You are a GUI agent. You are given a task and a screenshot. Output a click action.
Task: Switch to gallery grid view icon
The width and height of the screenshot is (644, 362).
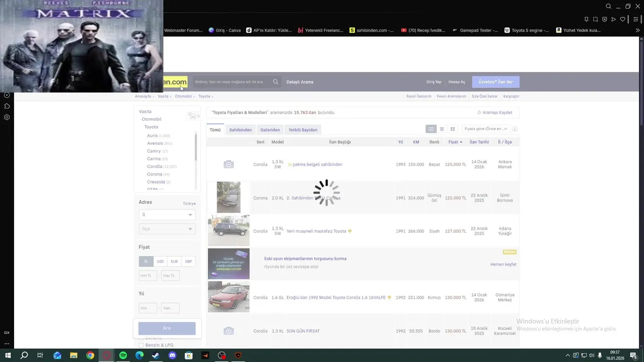(x=453, y=129)
